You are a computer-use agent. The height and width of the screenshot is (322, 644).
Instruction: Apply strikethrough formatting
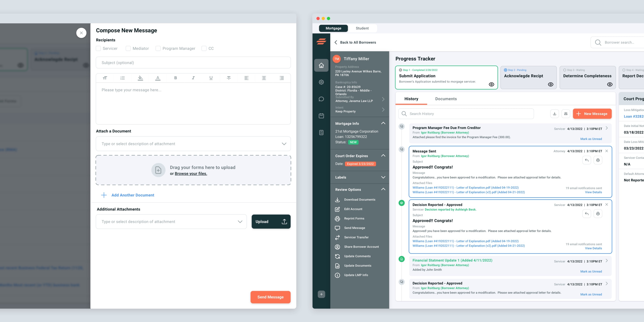(x=229, y=78)
